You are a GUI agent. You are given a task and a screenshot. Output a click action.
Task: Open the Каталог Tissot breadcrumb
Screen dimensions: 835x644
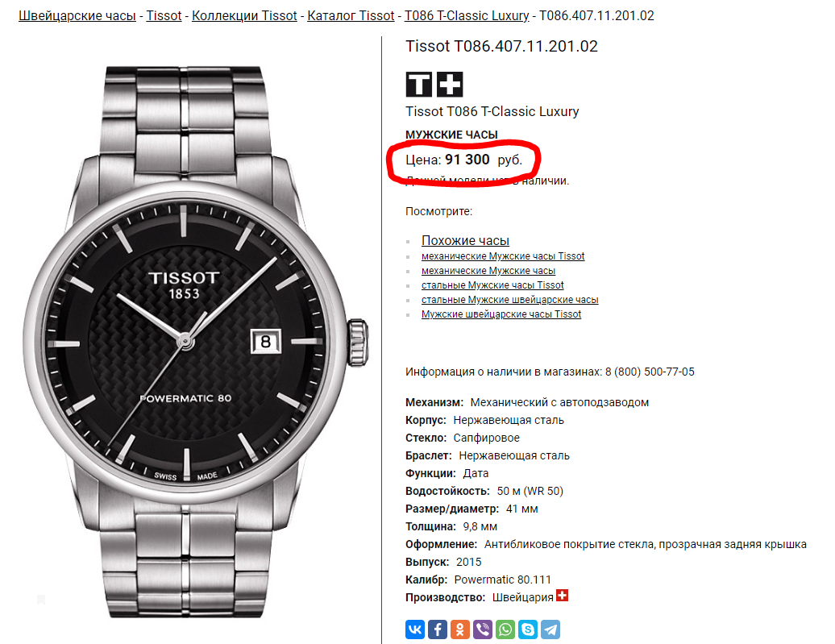coord(351,16)
